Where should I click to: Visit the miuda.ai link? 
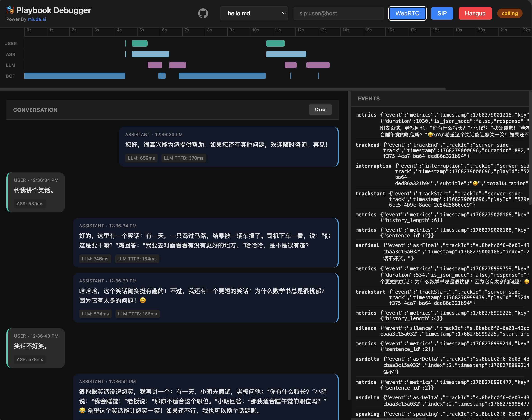(x=37, y=19)
